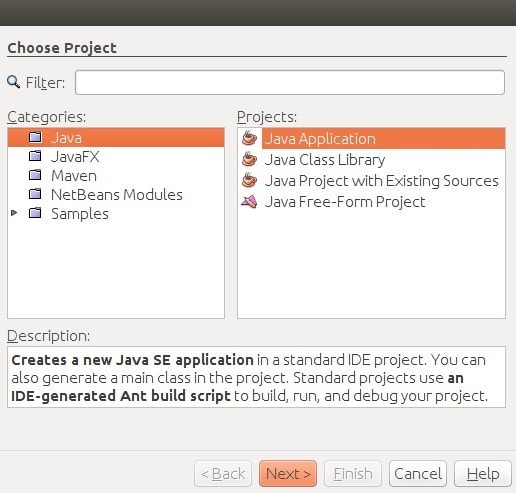The height and width of the screenshot is (493, 516).
Task: Choose Java Free-Form Project entry
Action: pos(345,202)
